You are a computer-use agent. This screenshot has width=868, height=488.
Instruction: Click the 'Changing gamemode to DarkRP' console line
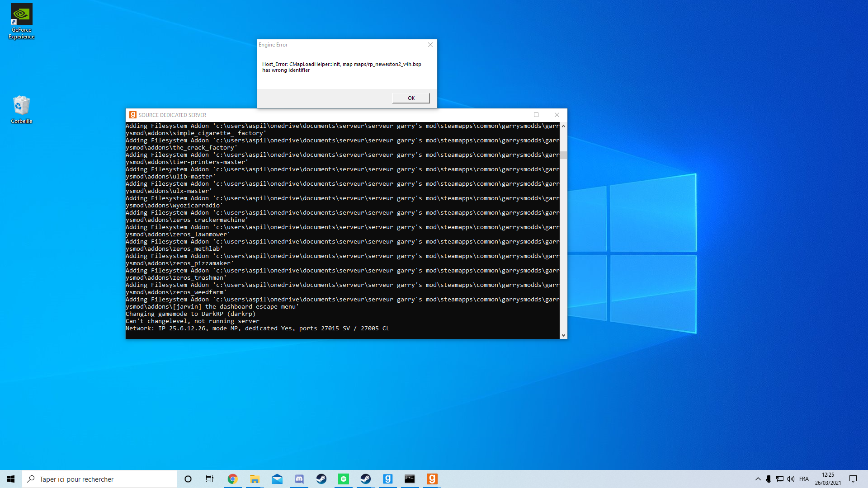(x=190, y=314)
